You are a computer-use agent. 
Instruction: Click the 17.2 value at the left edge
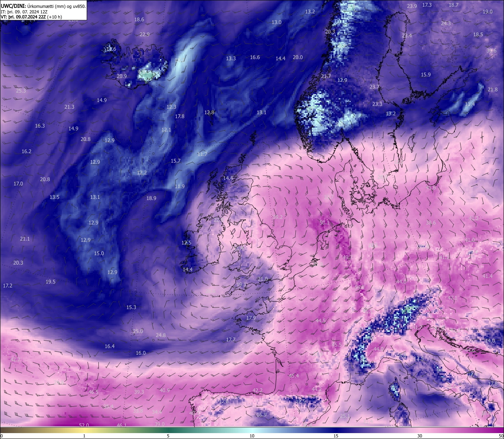pos(7,286)
